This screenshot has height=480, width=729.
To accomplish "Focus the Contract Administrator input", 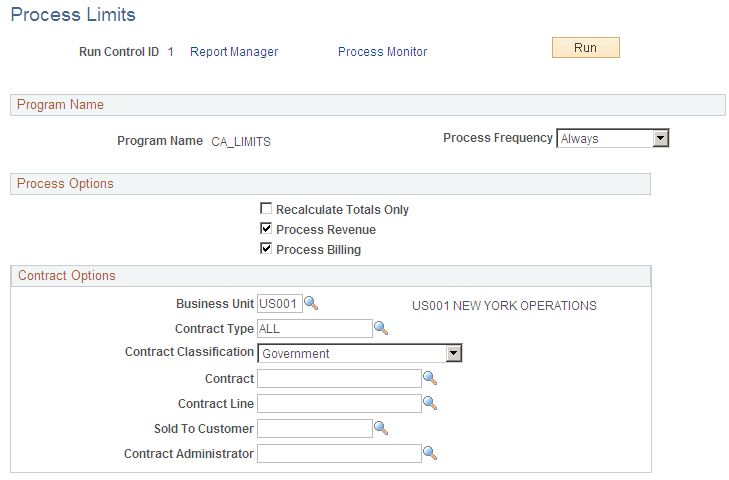I will pos(339,454).
